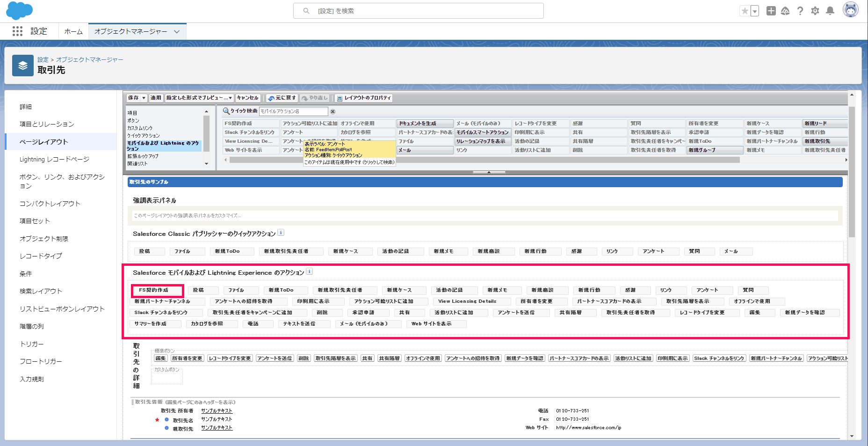The height and width of the screenshot is (446, 868).
Task: Open the user profile avatar
Action: pos(851,10)
